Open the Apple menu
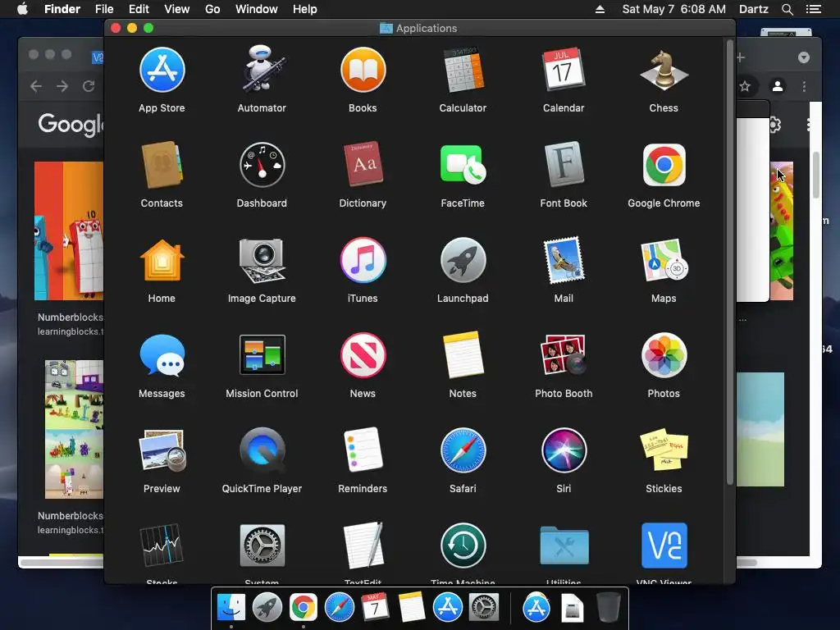 point(22,9)
